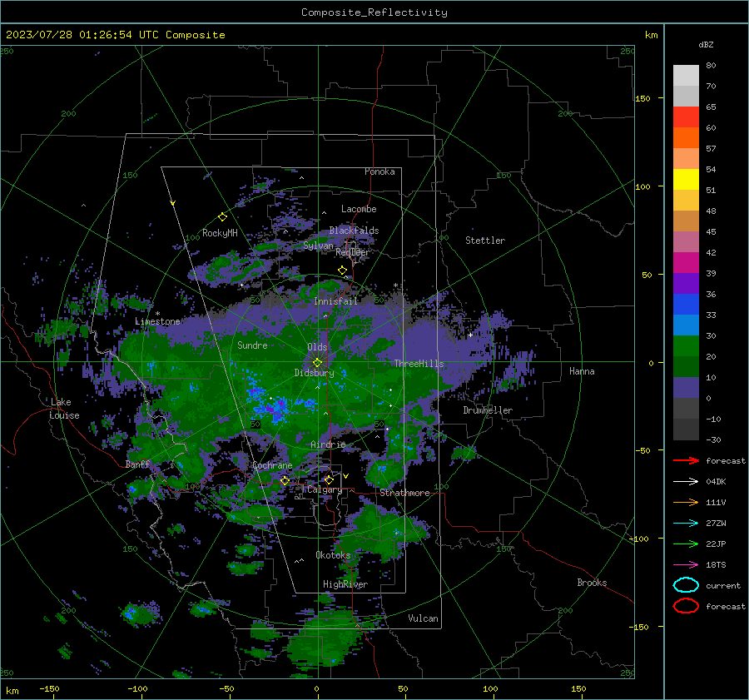Viewport: 749px width, 700px height.
Task: Click white asterisk marker above Limestone
Action: click(x=157, y=314)
